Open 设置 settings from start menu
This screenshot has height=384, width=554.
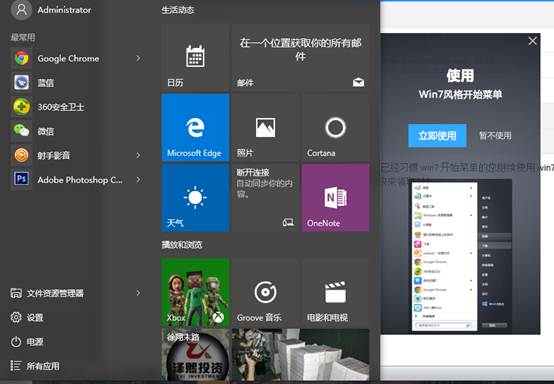(x=26, y=317)
